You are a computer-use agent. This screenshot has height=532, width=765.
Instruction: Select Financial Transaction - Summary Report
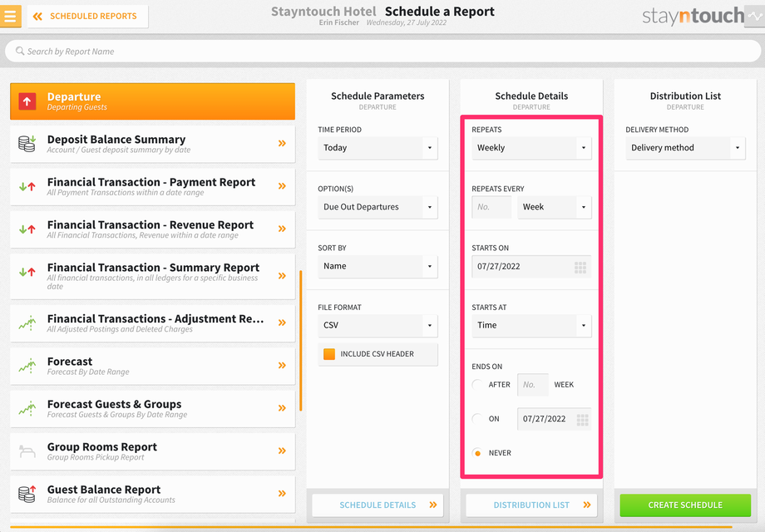coord(153,277)
